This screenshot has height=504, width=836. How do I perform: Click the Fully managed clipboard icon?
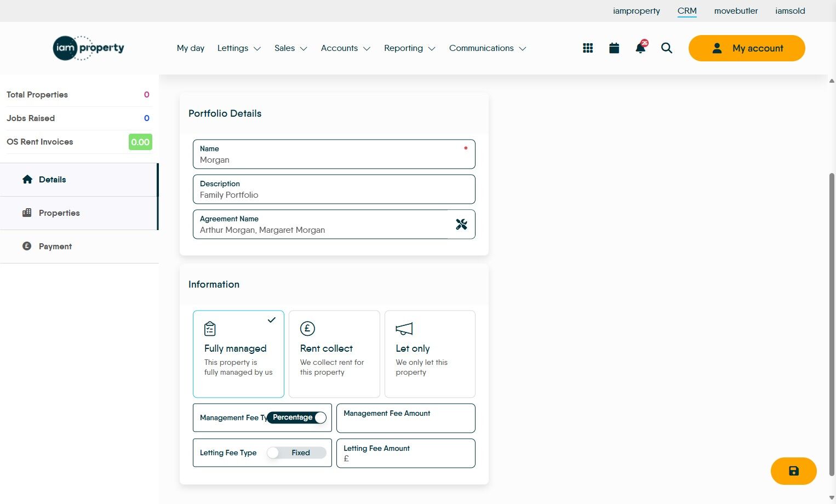210,329
